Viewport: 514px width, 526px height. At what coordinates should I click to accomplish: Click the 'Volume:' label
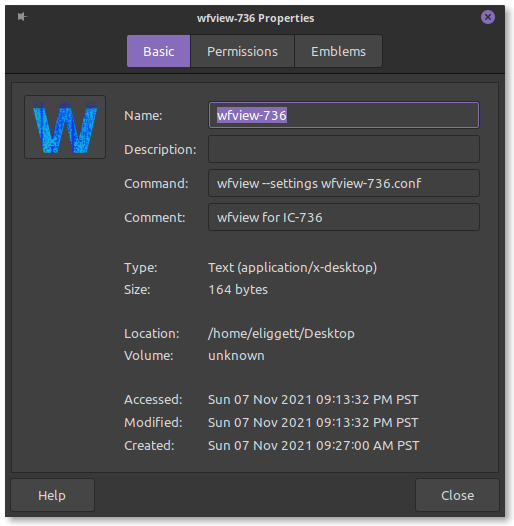pyautogui.click(x=149, y=356)
